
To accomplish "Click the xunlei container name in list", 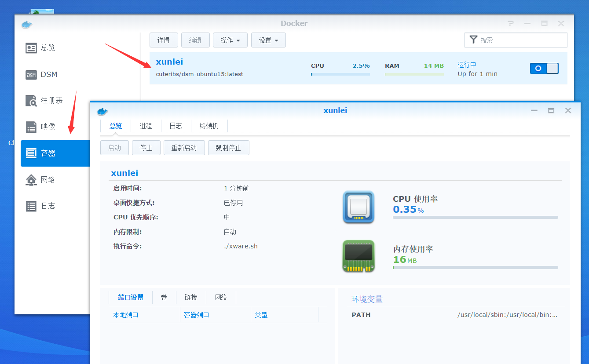I will (169, 62).
